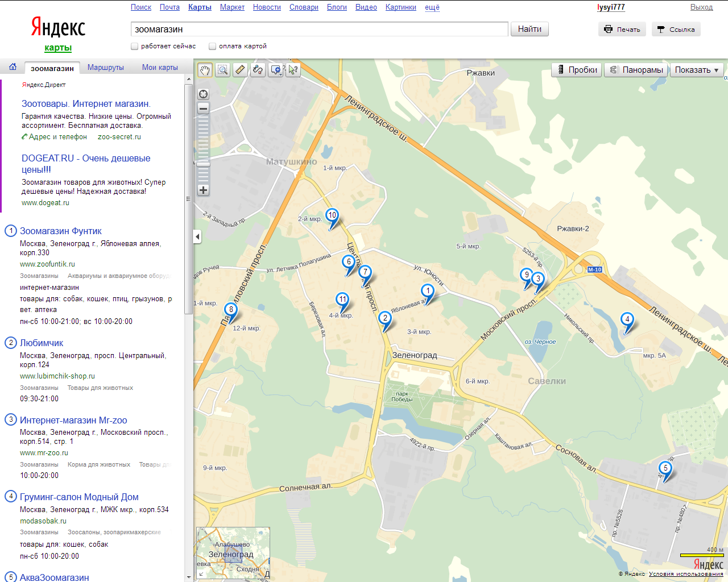Toggle the Панорамы button
This screenshot has height=582, width=728.
point(636,70)
